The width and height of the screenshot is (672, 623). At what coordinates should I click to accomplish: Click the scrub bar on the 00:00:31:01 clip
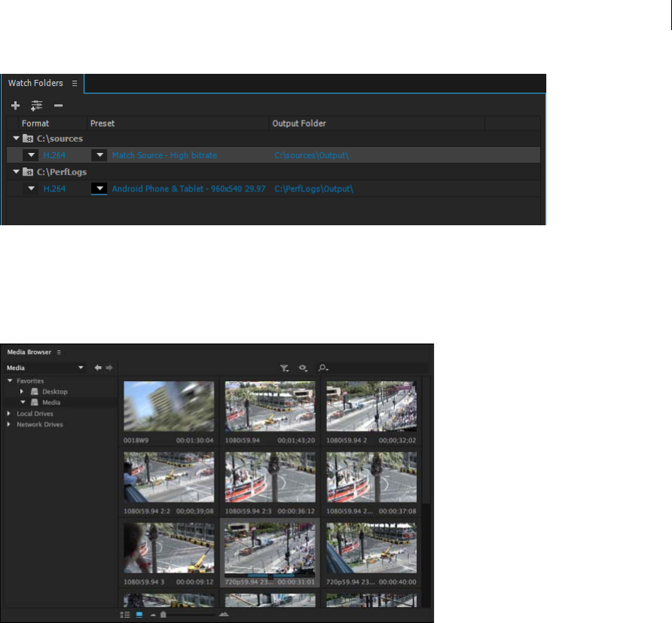click(x=270, y=576)
